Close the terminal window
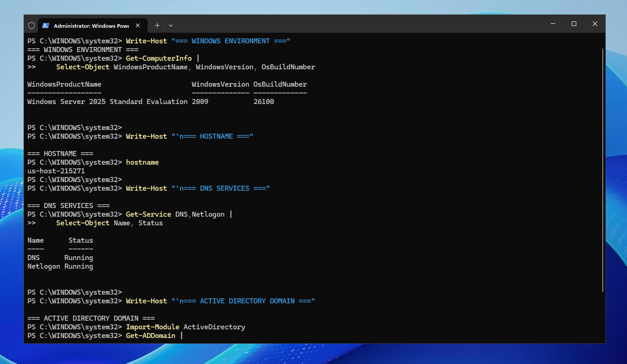The image size is (627, 364). (x=595, y=24)
